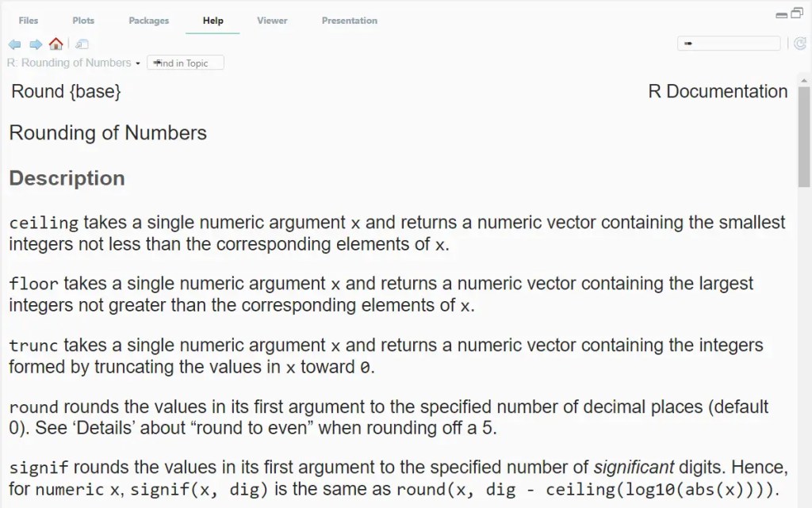
Task: Minimize the Help pane
Action: pyautogui.click(x=782, y=15)
